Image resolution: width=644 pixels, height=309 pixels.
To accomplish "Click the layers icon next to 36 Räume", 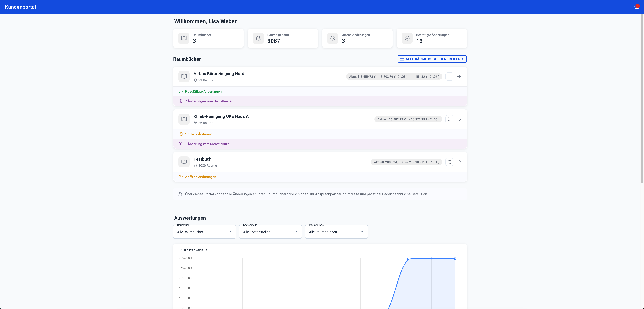I will click(195, 123).
